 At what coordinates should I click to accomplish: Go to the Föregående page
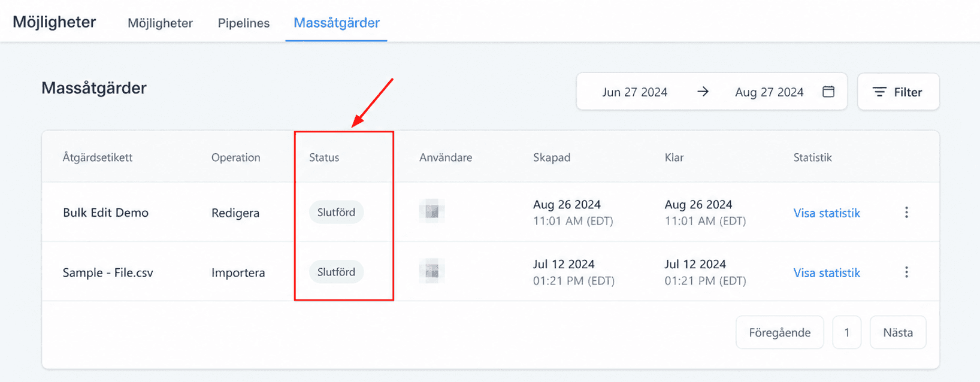779,332
